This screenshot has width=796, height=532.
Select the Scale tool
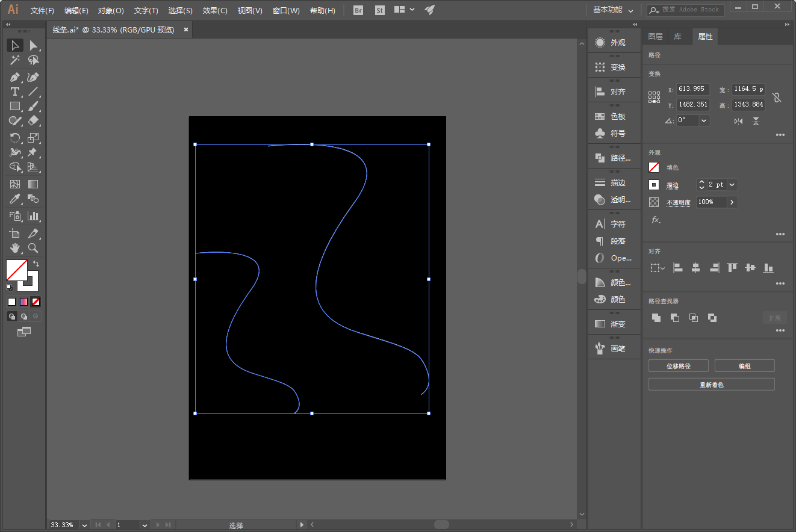tap(33, 138)
